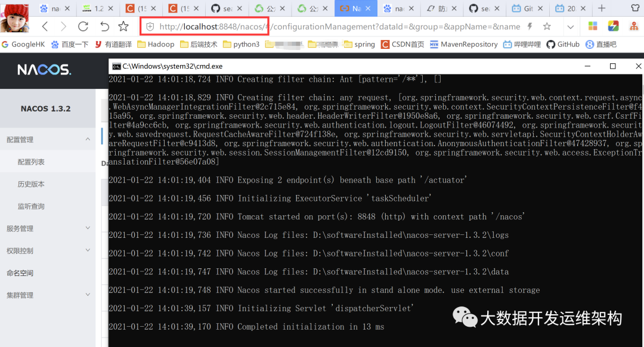
Task: Click the star inside the address bar
Action: coord(547,27)
